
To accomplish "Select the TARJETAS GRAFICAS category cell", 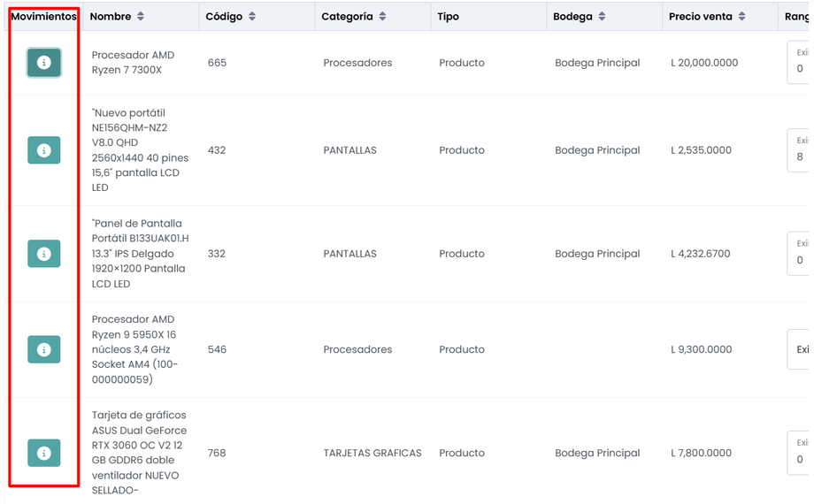I will tap(372, 453).
